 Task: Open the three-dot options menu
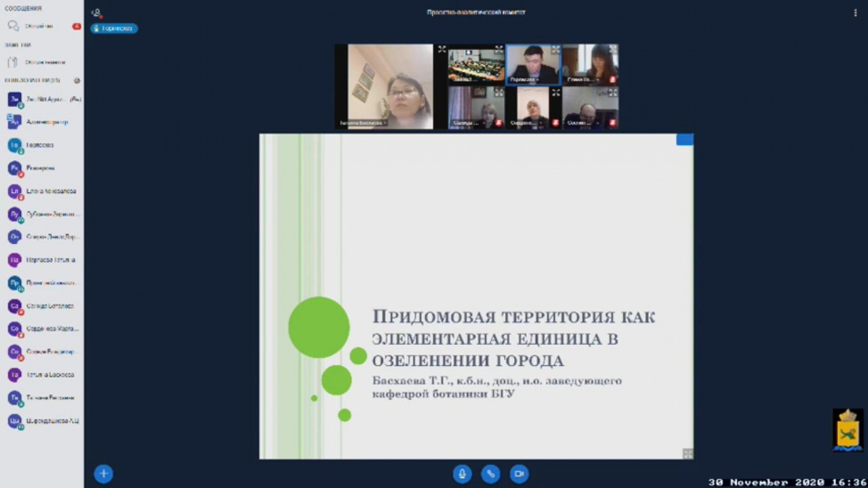tap(855, 12)
